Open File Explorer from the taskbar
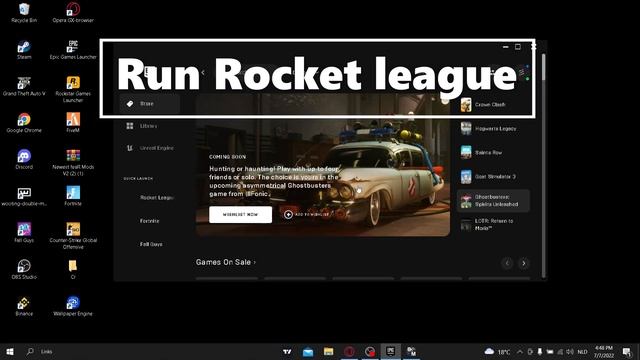This screenshot has width=640, height=360. pos(329,351)
